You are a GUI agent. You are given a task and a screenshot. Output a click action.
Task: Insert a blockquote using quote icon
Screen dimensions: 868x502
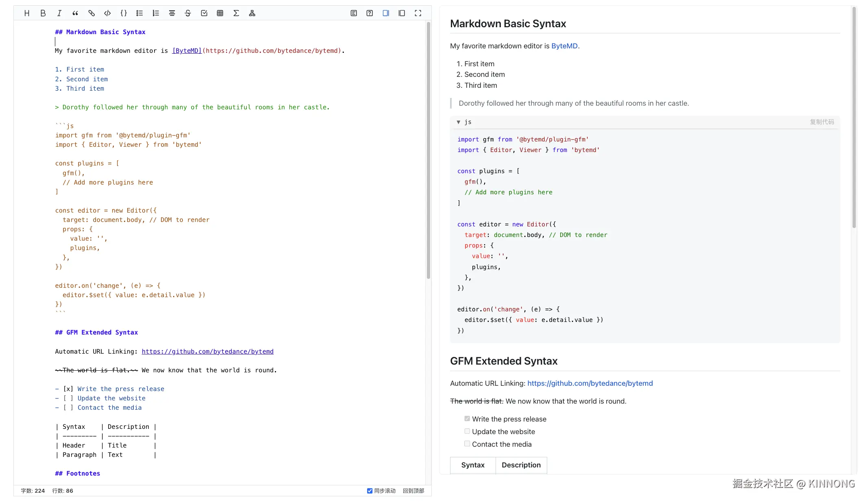click(75, 13)
